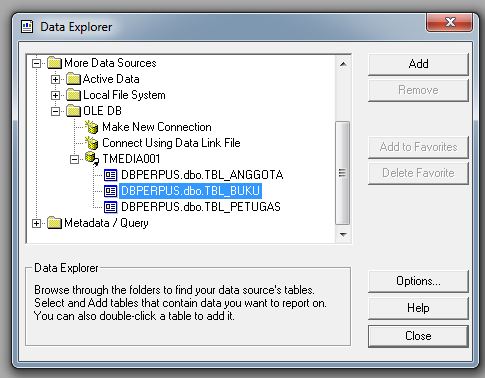
Task: Select Make New Connection
Action: pos(157,127)
